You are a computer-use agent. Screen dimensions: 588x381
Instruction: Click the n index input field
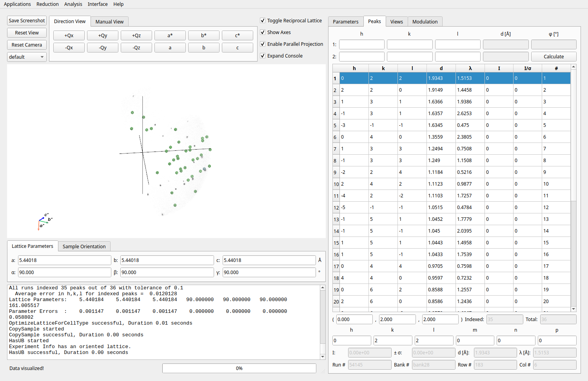click(516, 341)
